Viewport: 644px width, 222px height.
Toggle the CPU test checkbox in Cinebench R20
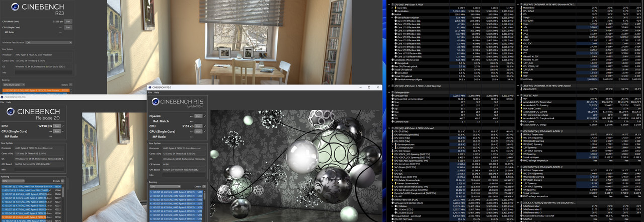63,126
